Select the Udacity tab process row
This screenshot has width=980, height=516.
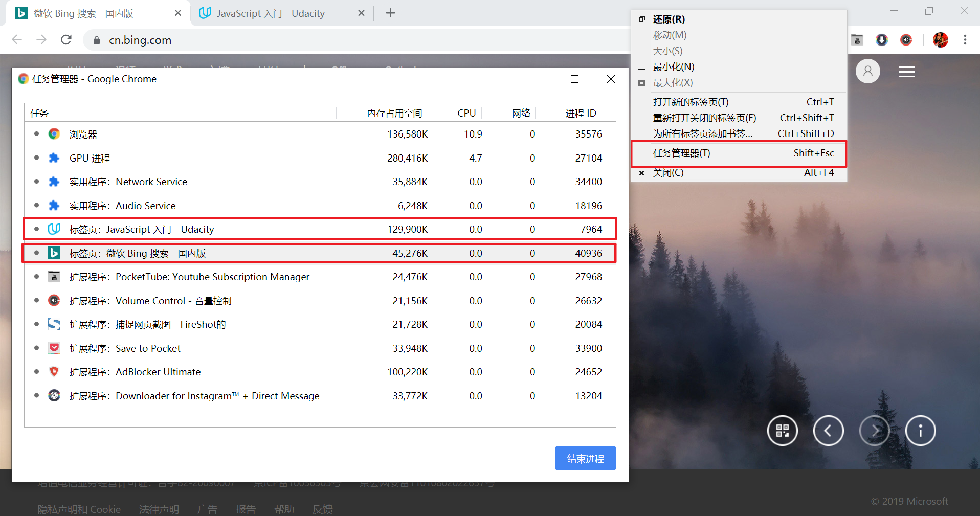320,229
